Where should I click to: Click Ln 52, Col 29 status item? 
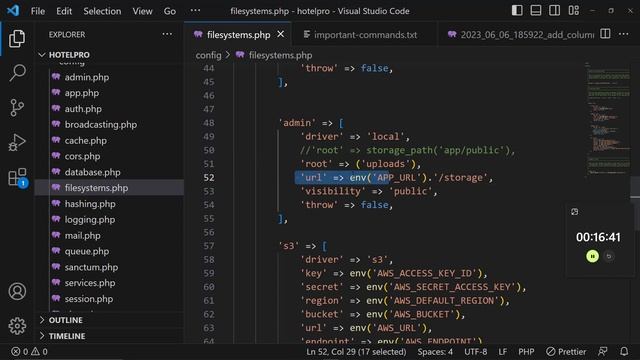pos(356,351)
